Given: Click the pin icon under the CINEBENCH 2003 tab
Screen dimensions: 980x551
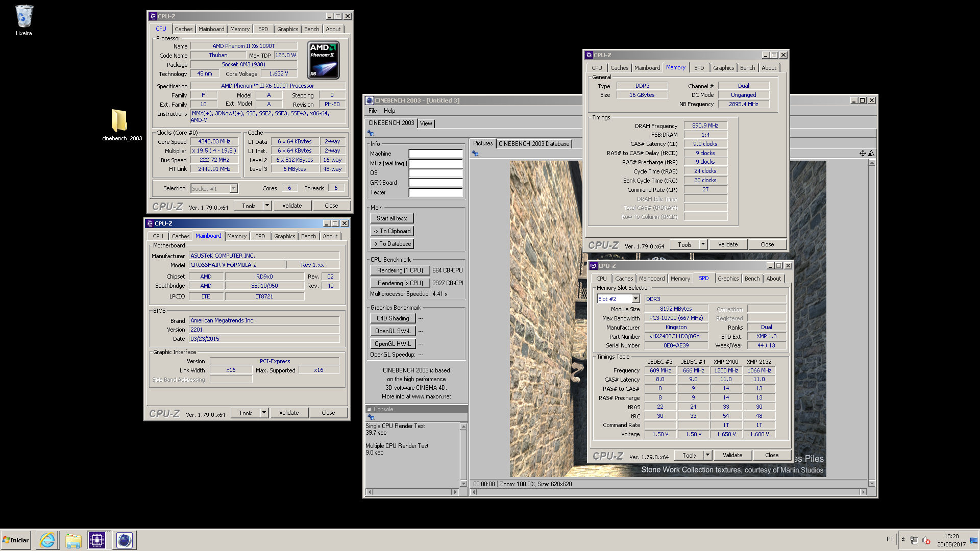Looking at the screenshot, I should (371, 133).
